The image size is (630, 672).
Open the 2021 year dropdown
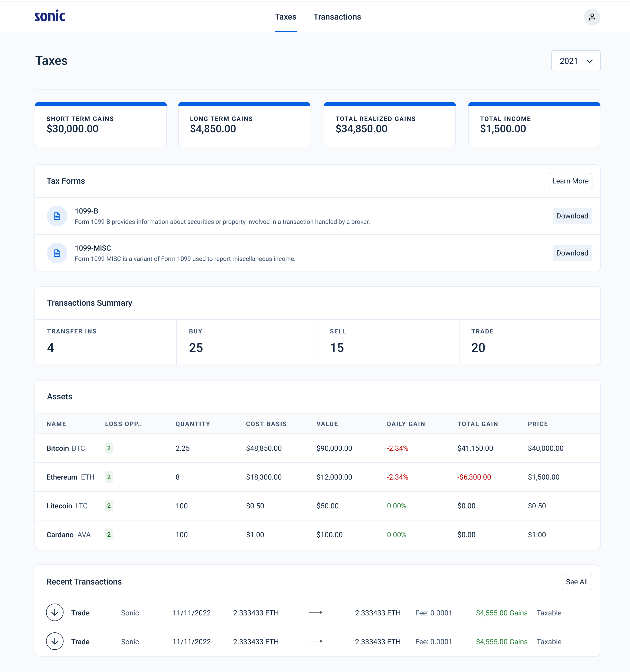click(x=575, y=61)
